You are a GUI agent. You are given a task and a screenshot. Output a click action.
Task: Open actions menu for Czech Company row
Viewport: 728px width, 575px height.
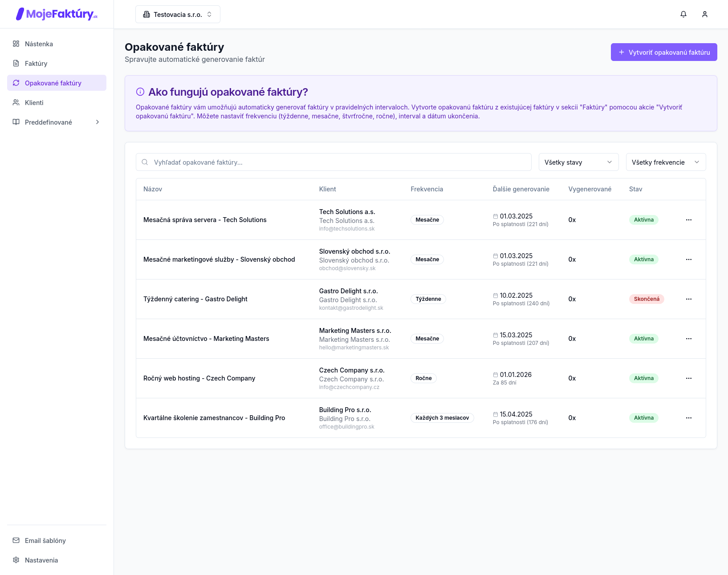coord(688,378)
